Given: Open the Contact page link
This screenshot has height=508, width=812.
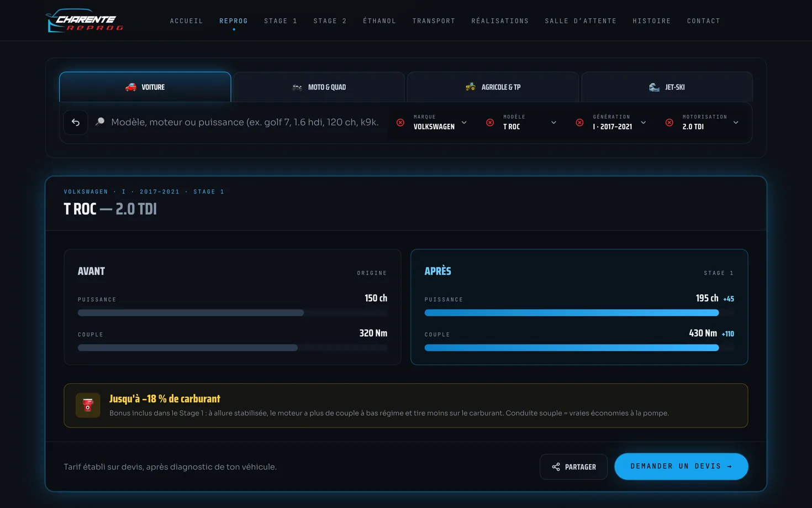Looking at the screenshot, I should tap(704, 21).
